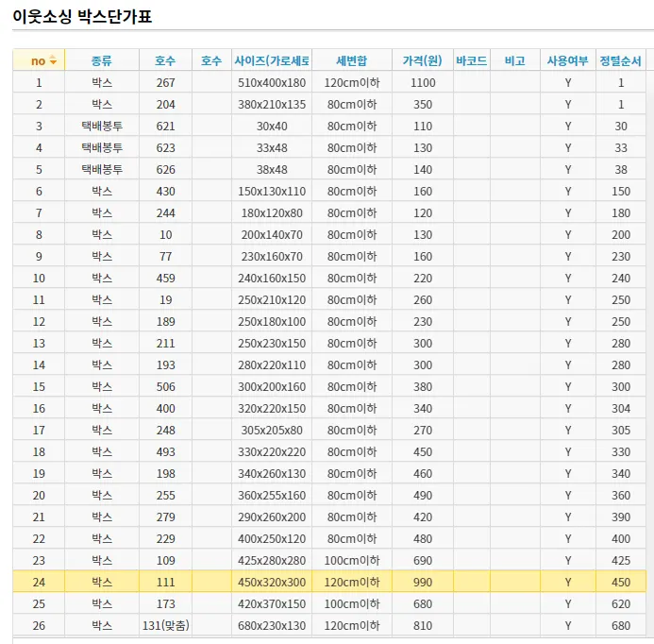Sort by the 가격(원) column header
This screenshot has height=644, width=654.
coord(423,61)
